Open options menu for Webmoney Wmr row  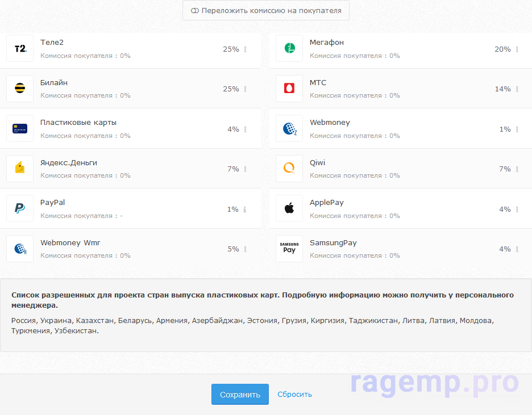[246, 249]
